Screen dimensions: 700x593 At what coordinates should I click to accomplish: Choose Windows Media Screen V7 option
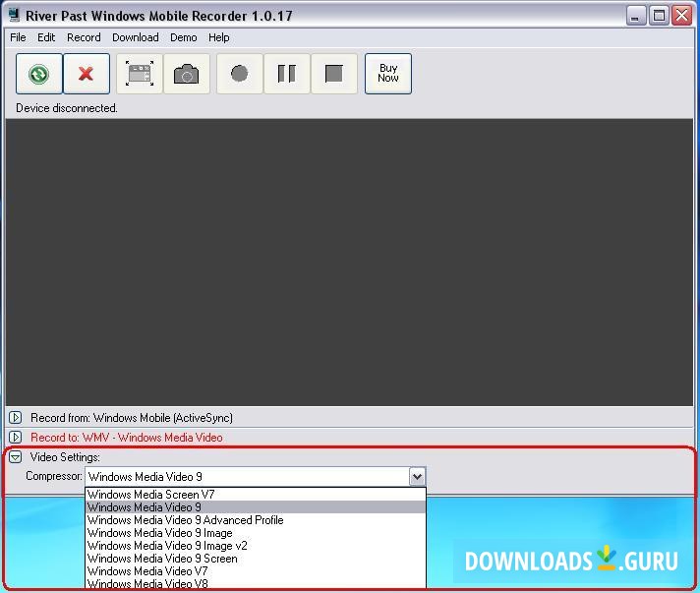tap(256, 495)
